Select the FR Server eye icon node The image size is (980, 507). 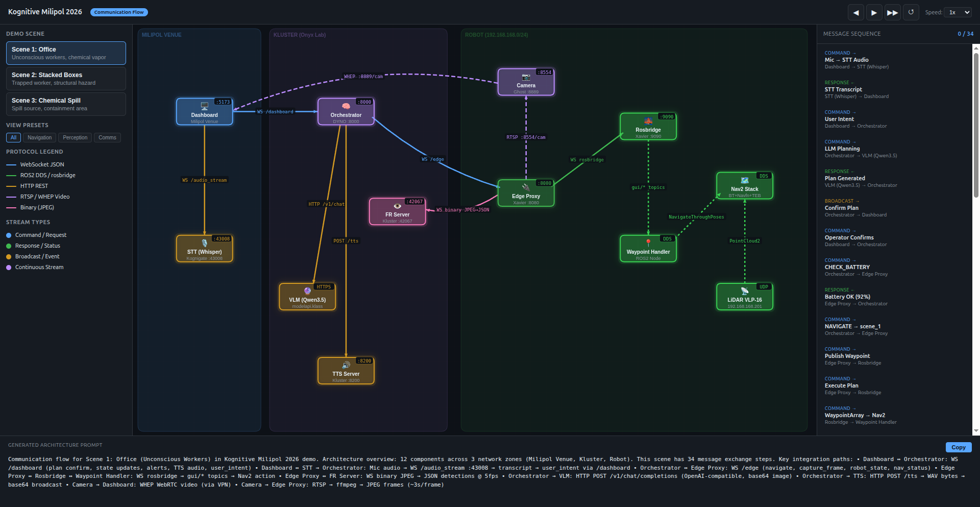coord(397,207)
